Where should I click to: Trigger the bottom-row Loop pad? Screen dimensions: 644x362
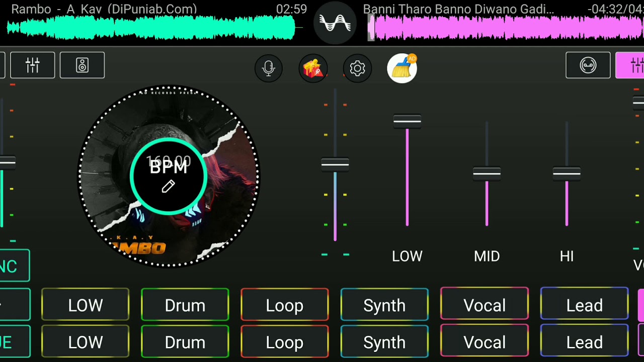click(285, 342)
